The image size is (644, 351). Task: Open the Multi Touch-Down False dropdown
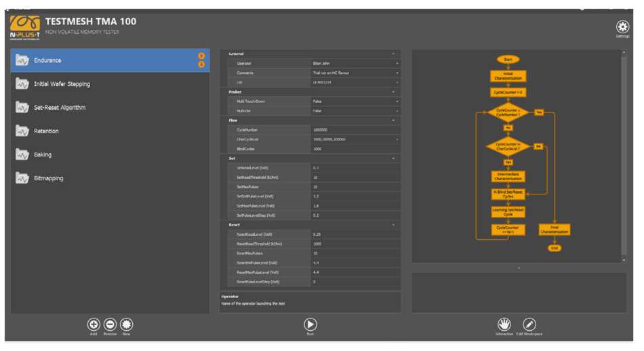point(397,102)
